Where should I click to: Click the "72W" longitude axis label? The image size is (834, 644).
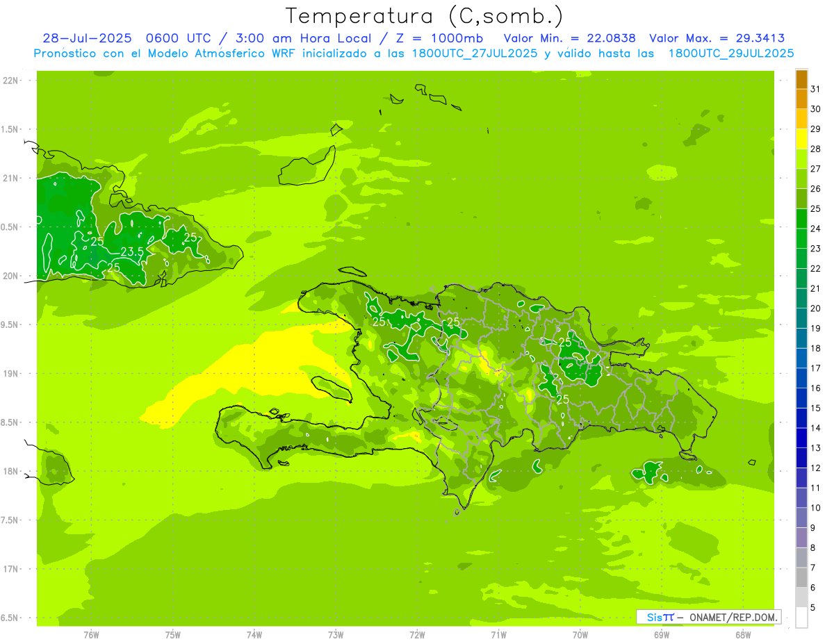pos(417,635)
